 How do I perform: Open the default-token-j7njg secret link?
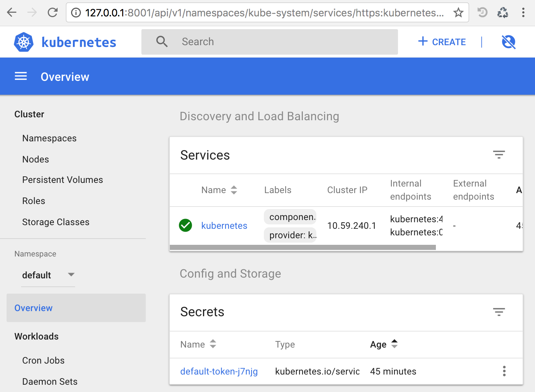tap(219, 371)
